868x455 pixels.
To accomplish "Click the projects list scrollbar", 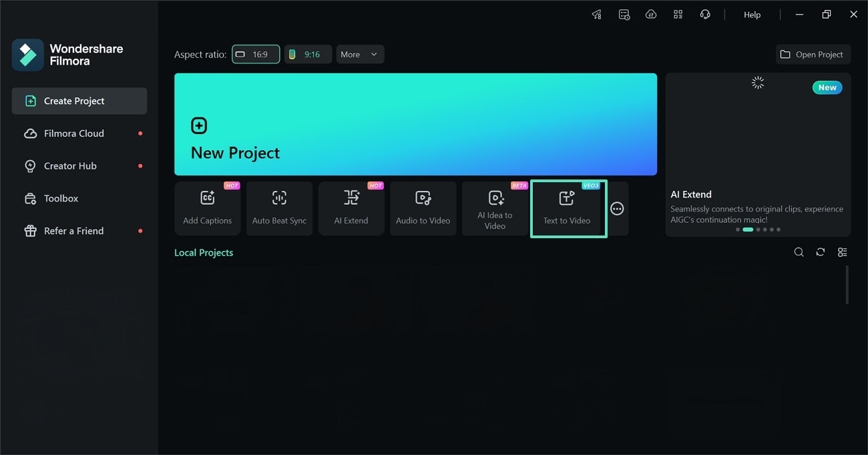I will 847,285.
